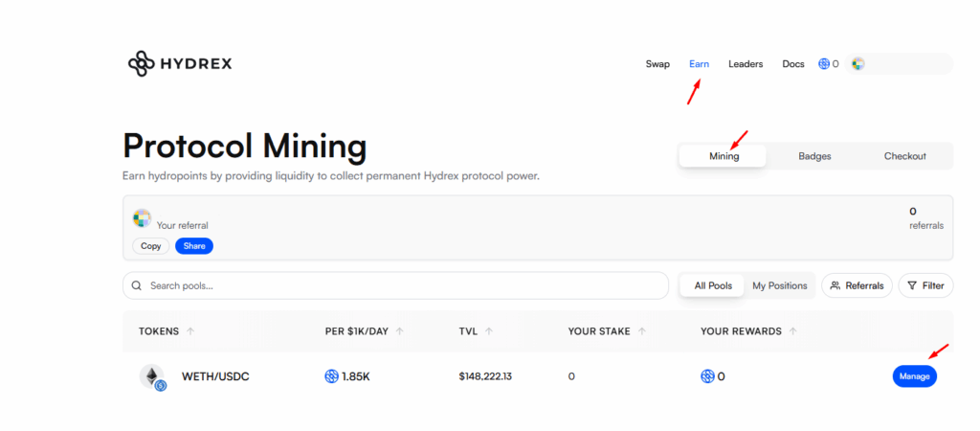The width and height of the screenshot is (980, 431).
Task: Click the funnel icon on the Filter button
Action: tap(912, 285)
